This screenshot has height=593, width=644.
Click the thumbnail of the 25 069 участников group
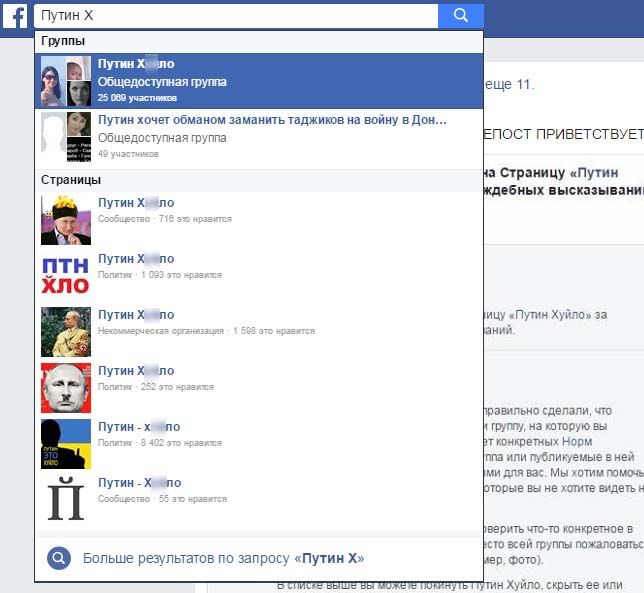(66, 81)
